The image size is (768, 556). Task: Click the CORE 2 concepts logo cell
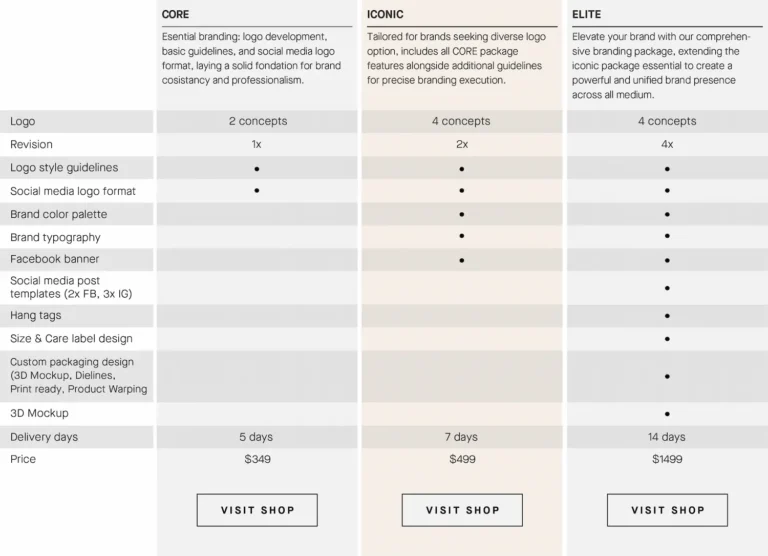tap(257, 121)
